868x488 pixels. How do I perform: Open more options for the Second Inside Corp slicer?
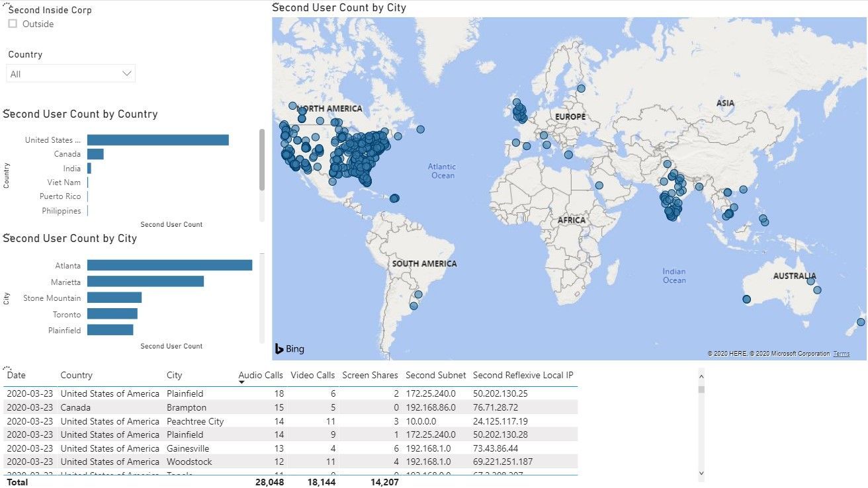7,5
